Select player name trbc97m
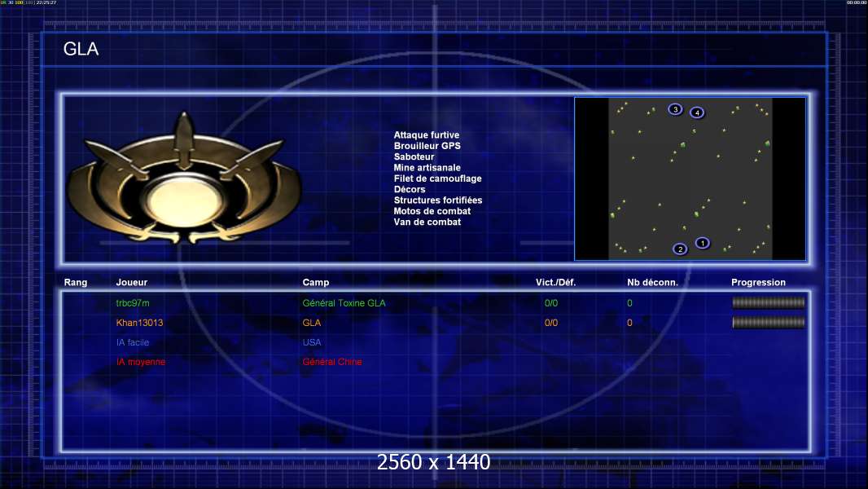868x489 pixels. pos(133,303)
